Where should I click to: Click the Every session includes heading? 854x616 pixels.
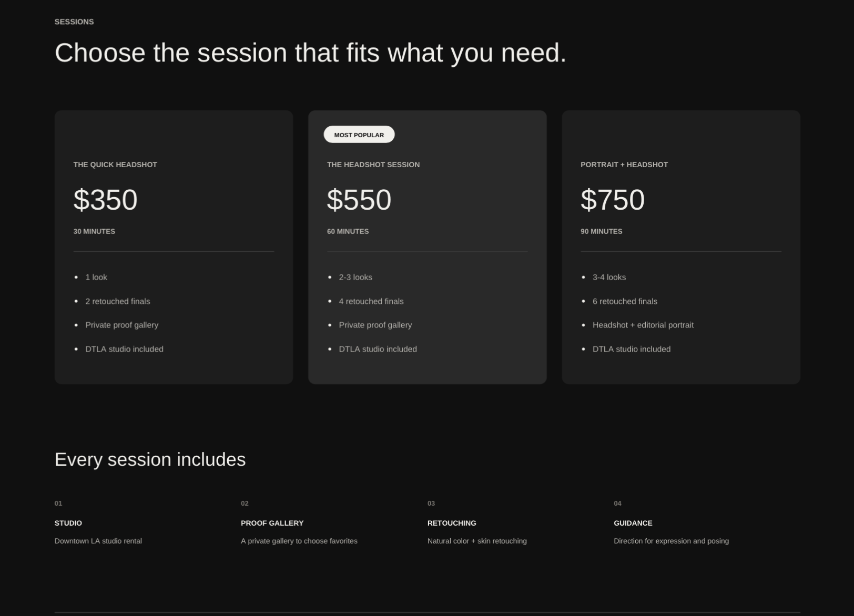pos(150,459)
